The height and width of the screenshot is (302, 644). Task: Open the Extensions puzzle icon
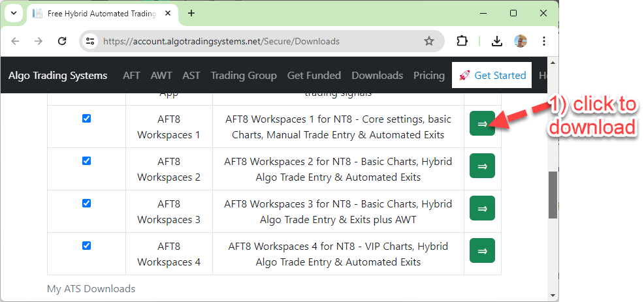click(x=462, y=41)
